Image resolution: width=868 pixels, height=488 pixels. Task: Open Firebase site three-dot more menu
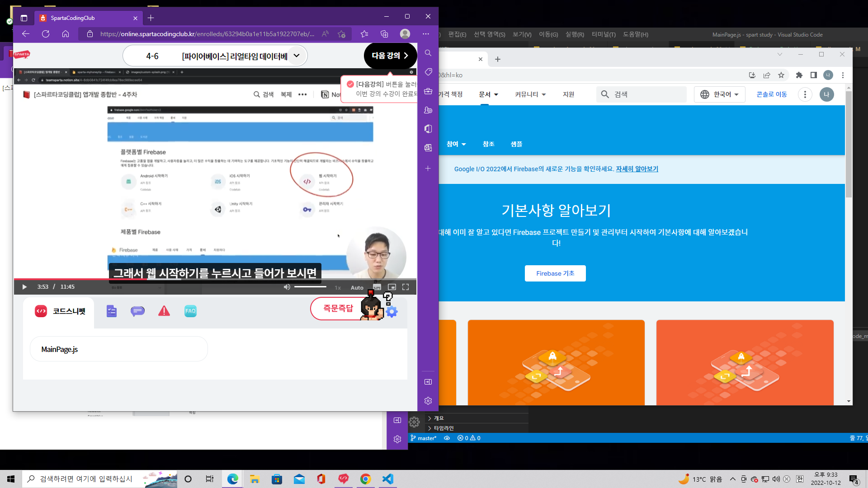click(805, 94)
